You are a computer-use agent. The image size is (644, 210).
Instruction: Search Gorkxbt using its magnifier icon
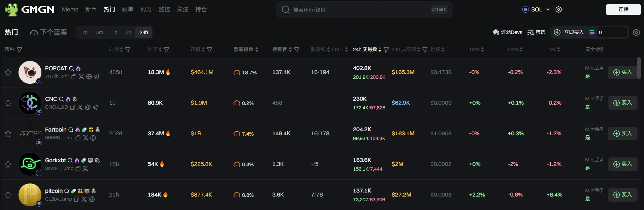pos(70,161)
